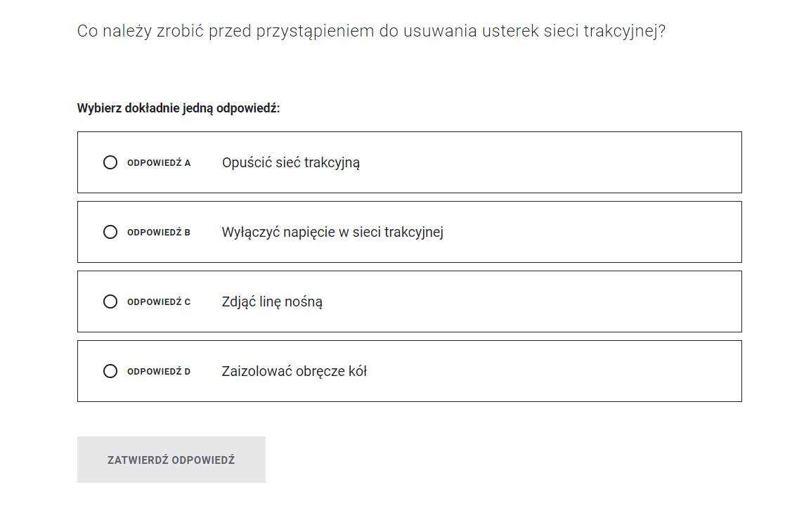Screen dimensions: 811x532
Task: Choose the answer text 'Zdjąć linę nośną'
Action: (x=272, y=301)
